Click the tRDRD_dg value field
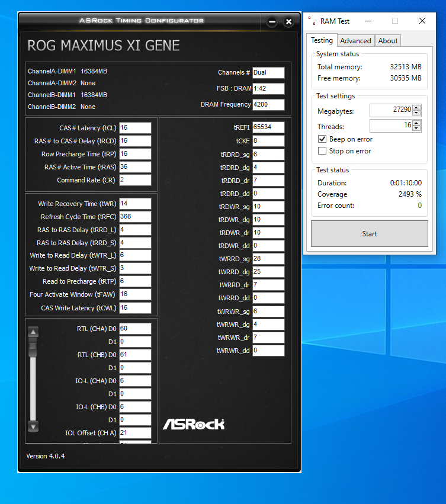446x504 pixels. click(268, 168)
